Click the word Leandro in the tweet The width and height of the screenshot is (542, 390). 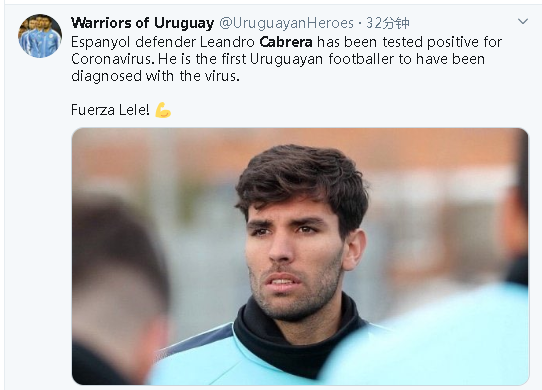227,42
